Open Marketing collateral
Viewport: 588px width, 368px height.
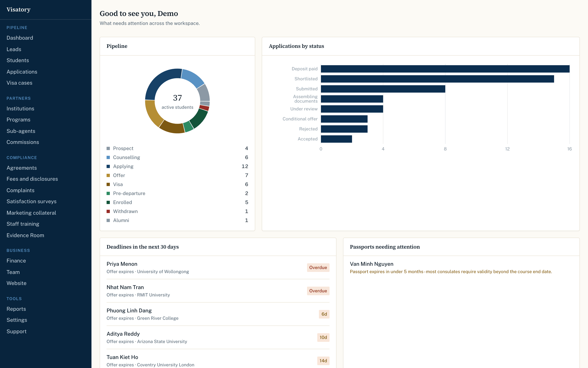point(31,213)
